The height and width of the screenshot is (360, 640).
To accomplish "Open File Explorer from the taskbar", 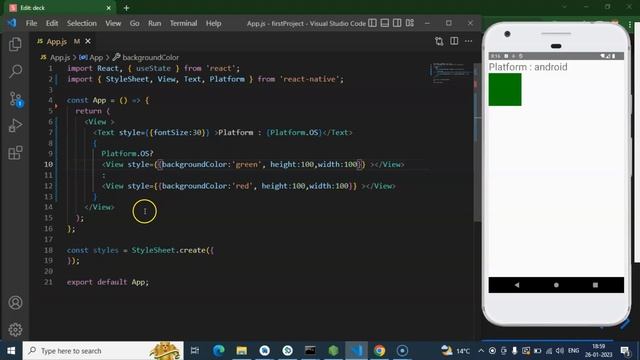I will coord(242,351).
